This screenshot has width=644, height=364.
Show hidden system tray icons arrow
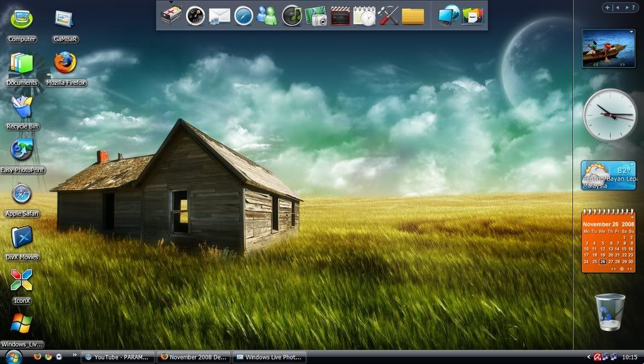[x=588, y=357]
